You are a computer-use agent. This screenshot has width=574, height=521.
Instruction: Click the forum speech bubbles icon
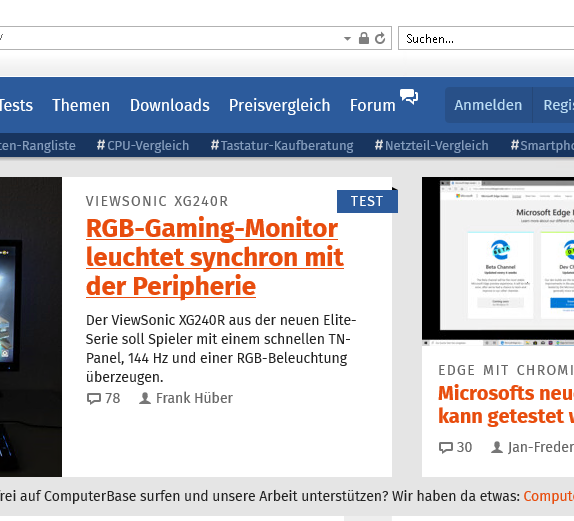click(x=409, y=97)
